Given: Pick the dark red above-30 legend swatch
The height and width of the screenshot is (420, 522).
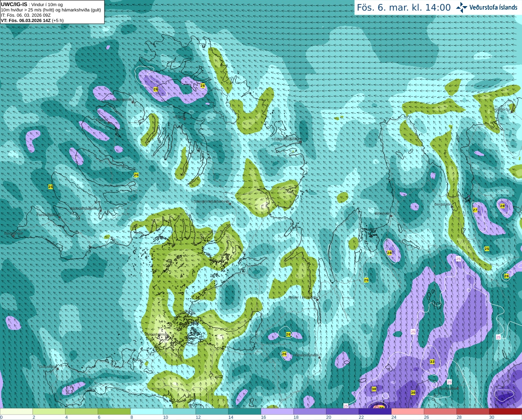Looking at the screenshot, I should coord(506,411).
